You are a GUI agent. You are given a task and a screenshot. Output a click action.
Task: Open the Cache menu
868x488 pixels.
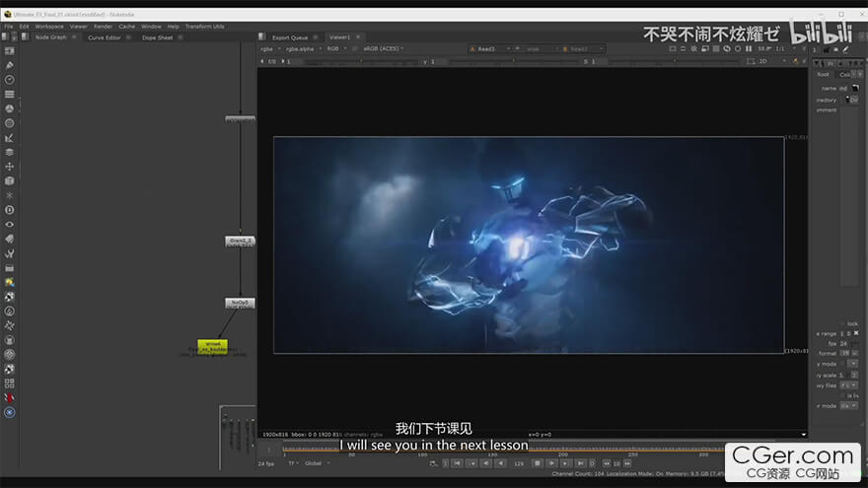pyautogui.click(x=127, y=26)
